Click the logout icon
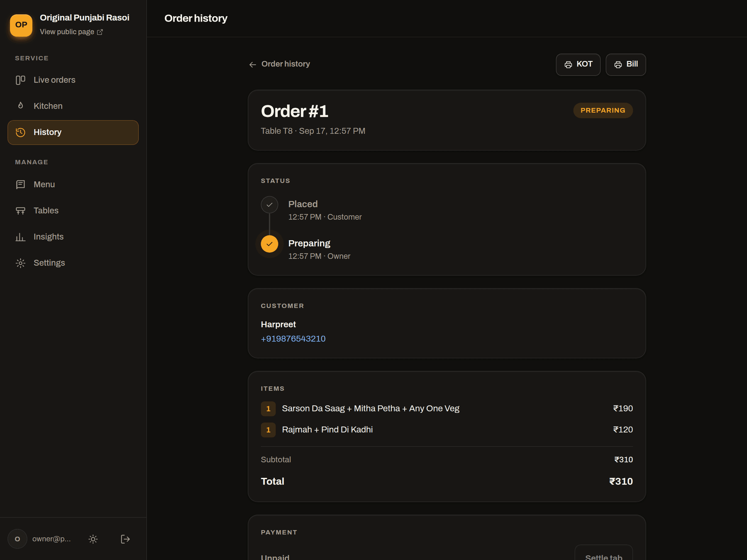Image resolution: width=747 pixels, height=560 pixels. click(x=125, y=539)
